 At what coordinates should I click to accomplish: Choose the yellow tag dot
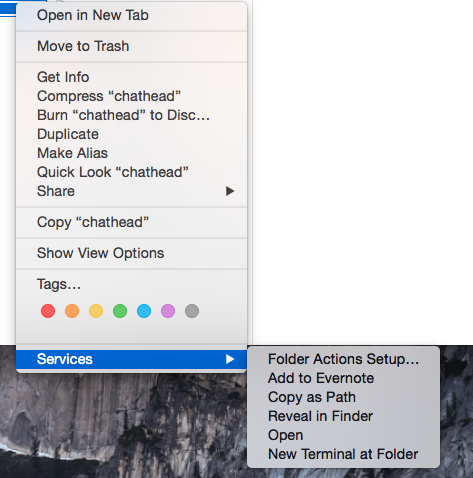[96, 311]
